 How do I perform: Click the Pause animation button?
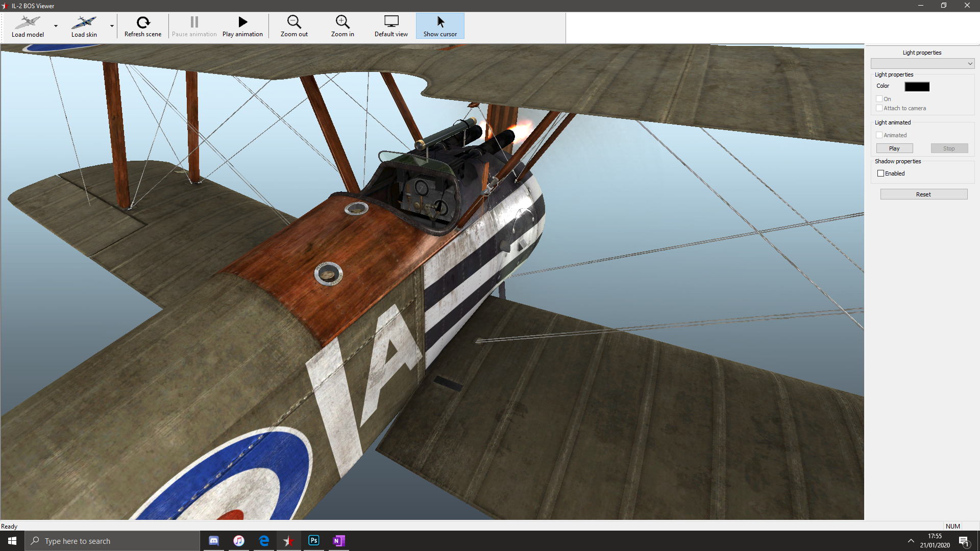coord(194,26)
